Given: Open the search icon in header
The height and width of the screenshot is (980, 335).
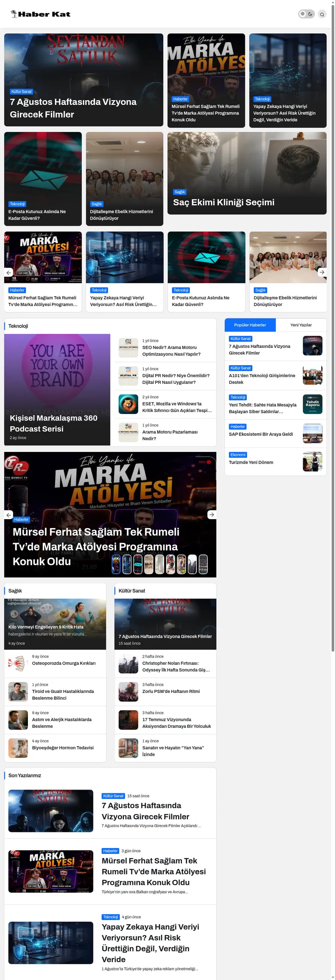Looking at the screenshot, I should tap(322, 15).
